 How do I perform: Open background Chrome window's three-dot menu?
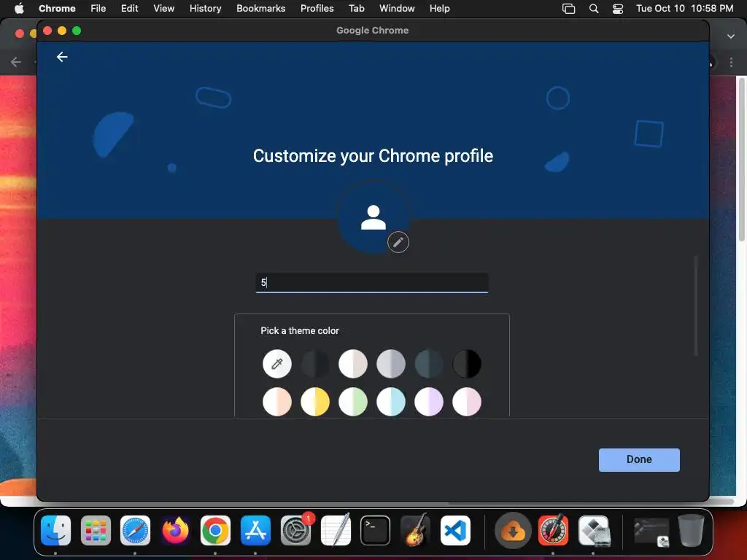coord(731,62)
